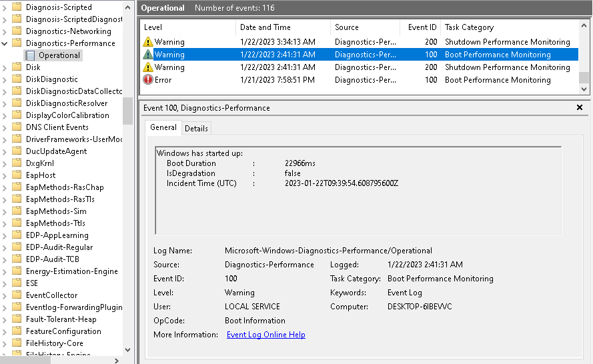Click the computer name DESKTOP-6IBEVVC
This screenshot has width=593, height=364.
(x=420, y=307)
